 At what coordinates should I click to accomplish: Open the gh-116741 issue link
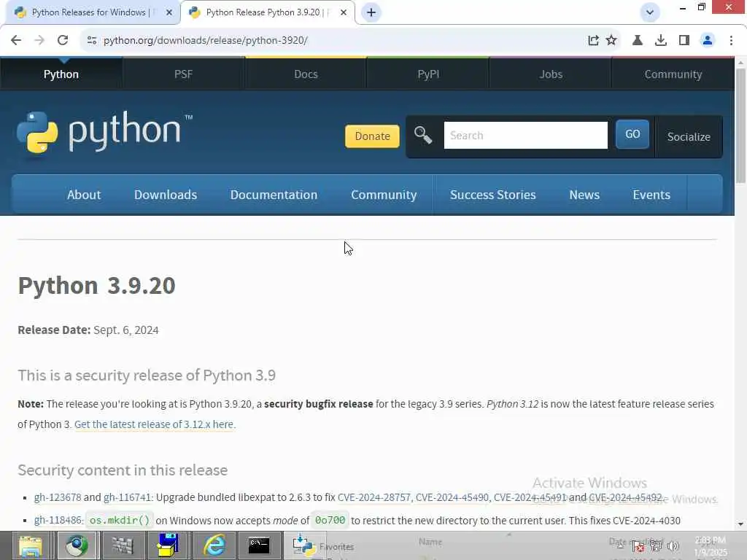pos(127,497)
